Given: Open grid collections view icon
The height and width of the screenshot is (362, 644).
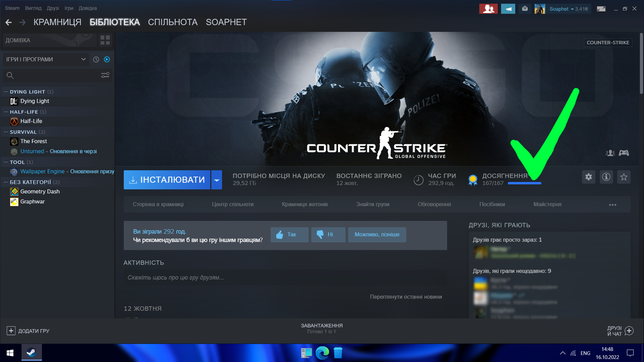Looking at the screenshot, I should tap(105, 40).
